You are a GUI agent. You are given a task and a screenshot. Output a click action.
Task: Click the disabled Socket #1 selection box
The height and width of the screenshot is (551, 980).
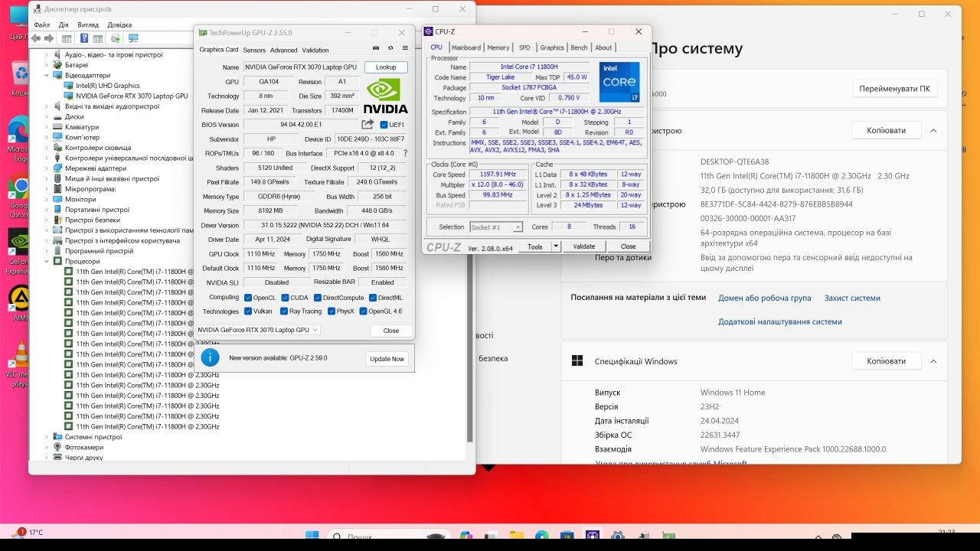[x=496, y=227]
